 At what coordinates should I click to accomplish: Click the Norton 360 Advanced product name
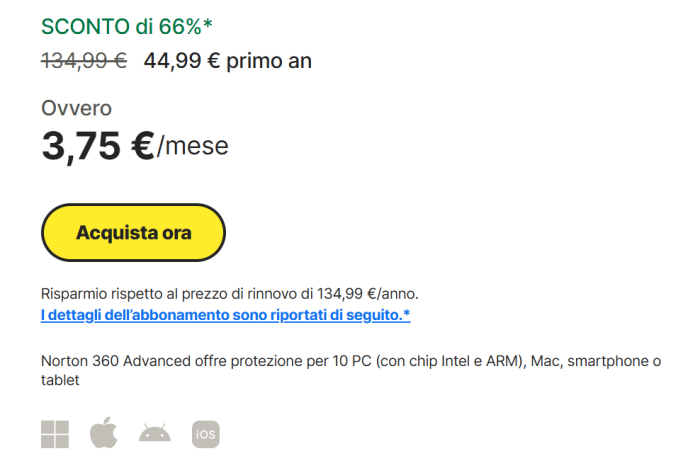pyautogui.click(x=116, y=361)
